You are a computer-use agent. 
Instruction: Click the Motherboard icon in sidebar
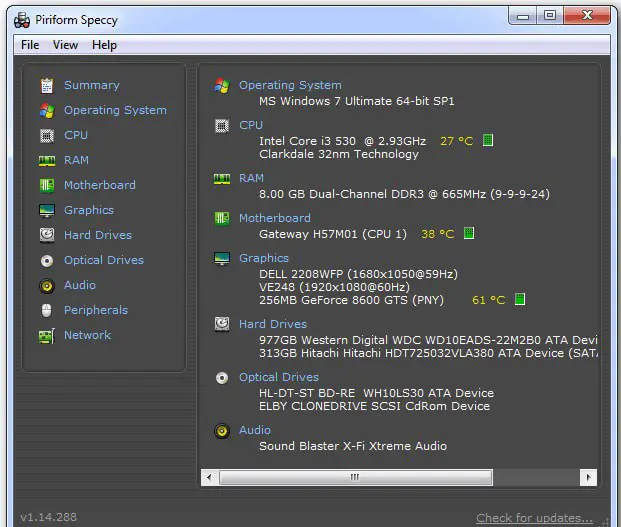tap(47, 185)
